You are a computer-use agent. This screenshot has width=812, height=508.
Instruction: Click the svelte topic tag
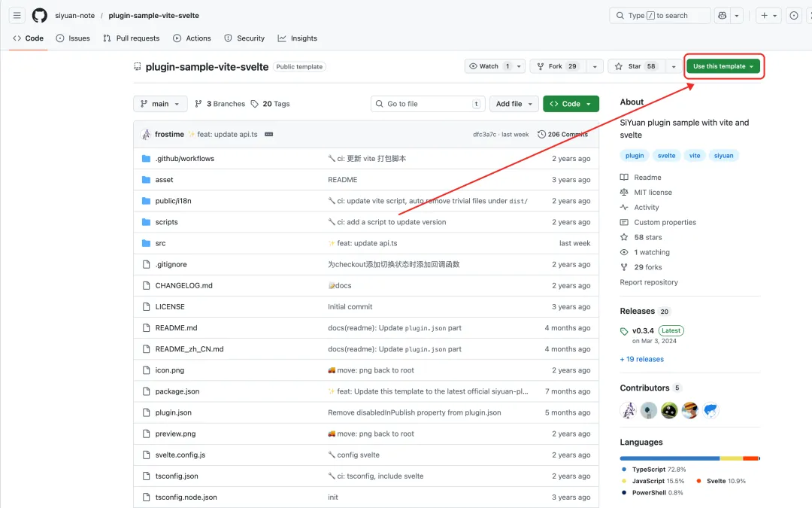[666, 156]
